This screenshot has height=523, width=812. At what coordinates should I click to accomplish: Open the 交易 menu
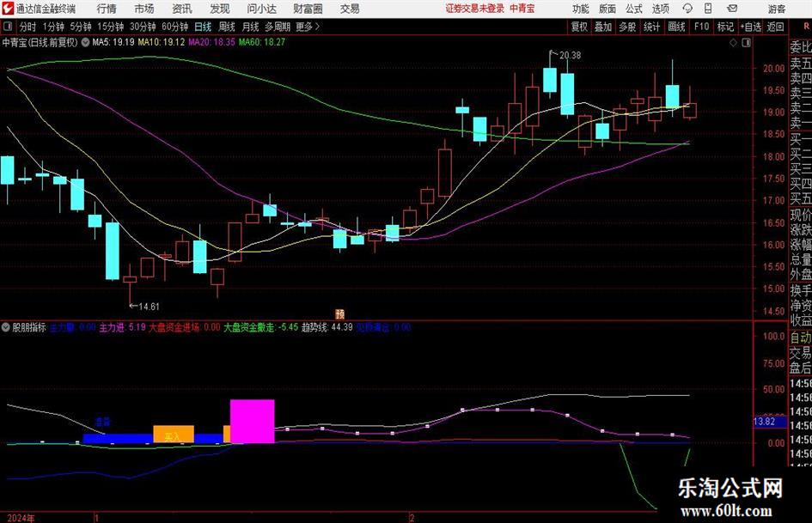coord(350,9)
